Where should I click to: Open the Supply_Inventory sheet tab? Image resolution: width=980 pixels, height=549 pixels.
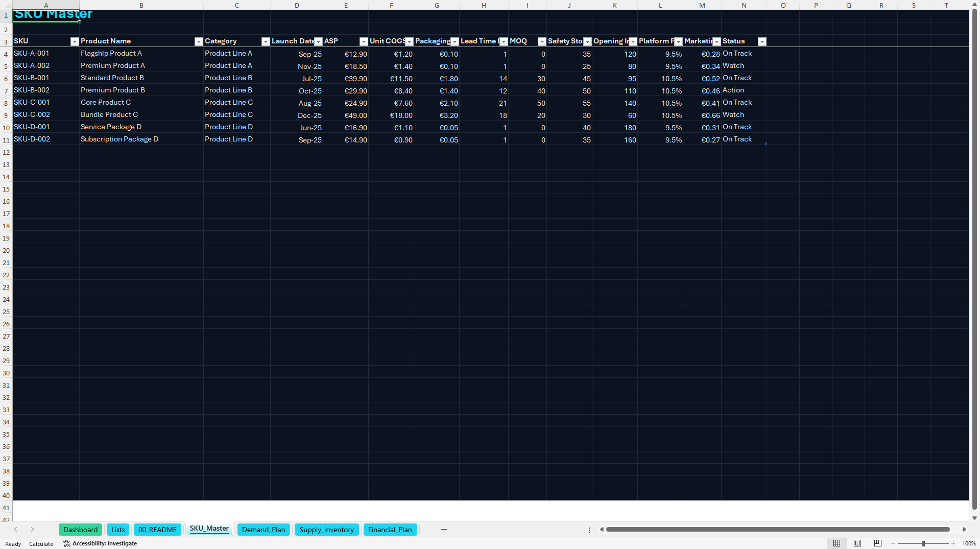click(326, 530)
